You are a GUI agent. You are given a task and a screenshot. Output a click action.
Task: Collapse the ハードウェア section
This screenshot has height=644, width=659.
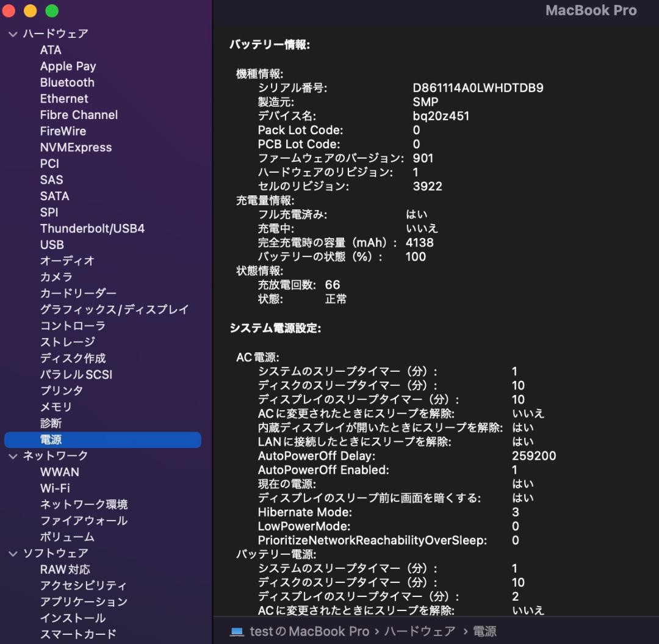tap(13, 34)
